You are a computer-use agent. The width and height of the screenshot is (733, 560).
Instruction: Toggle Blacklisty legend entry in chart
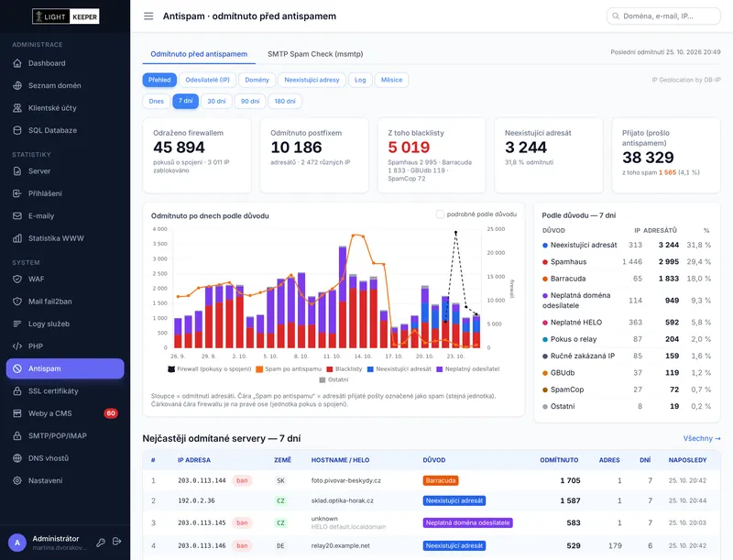tap(345, 368)
